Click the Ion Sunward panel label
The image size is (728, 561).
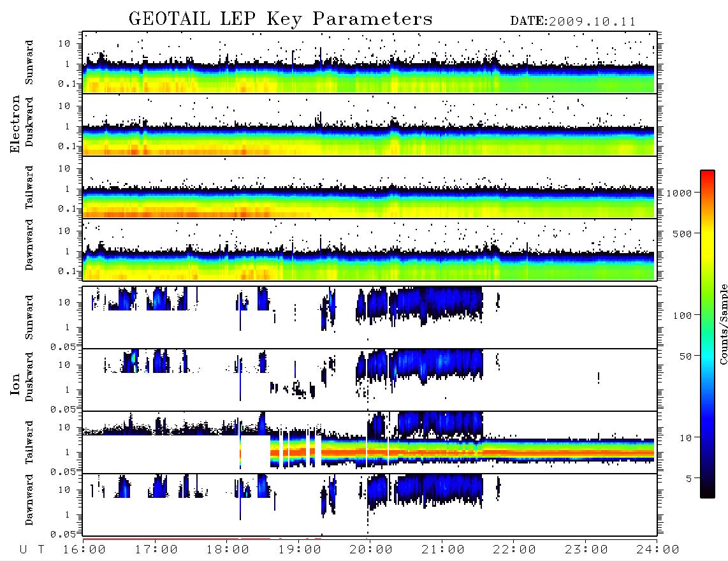29,317
